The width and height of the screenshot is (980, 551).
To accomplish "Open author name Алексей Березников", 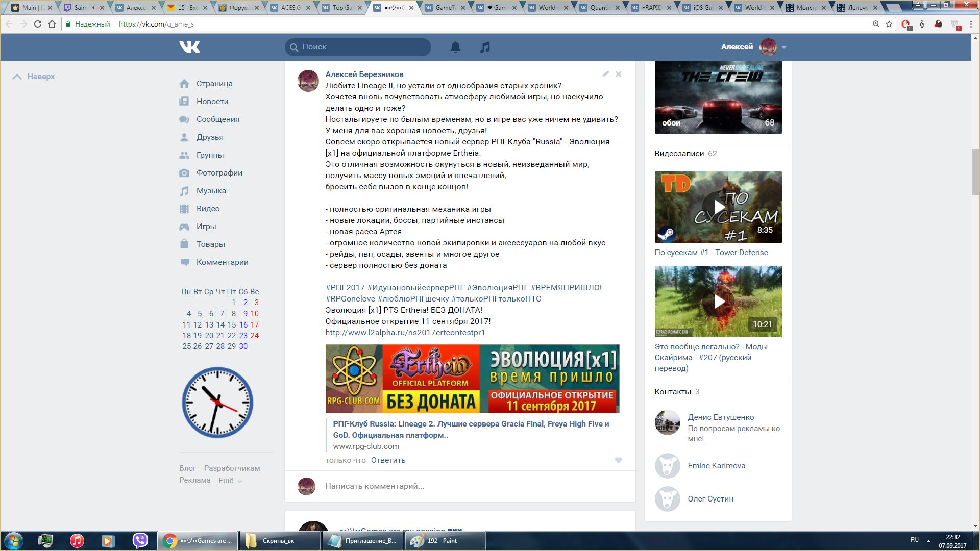I will point(364,74).
